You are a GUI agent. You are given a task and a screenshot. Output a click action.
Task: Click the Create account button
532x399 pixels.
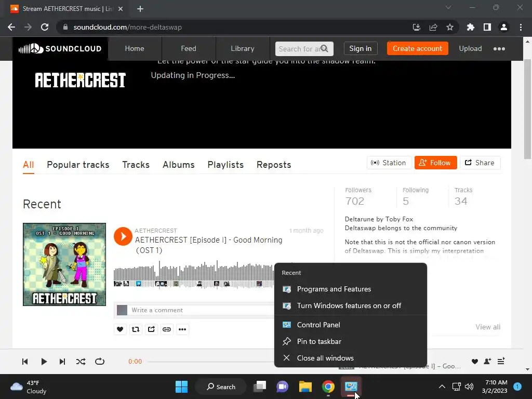[417, 48]
